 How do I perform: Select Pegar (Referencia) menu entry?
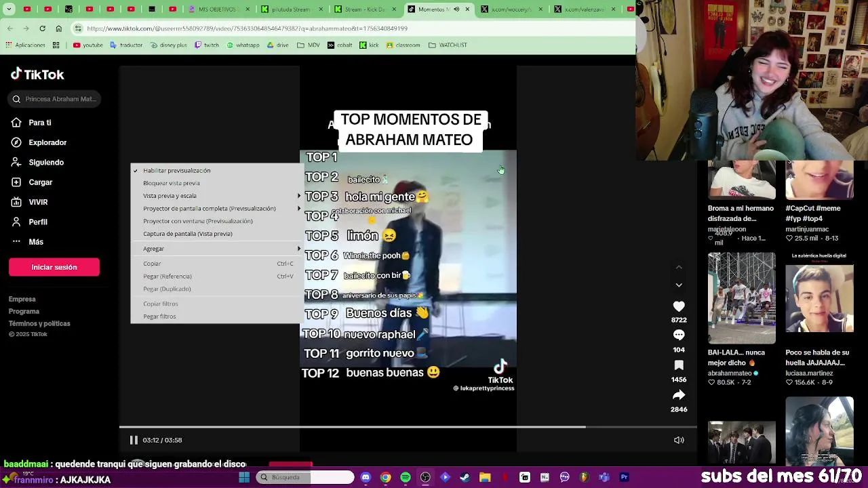[x=216, y=277]
